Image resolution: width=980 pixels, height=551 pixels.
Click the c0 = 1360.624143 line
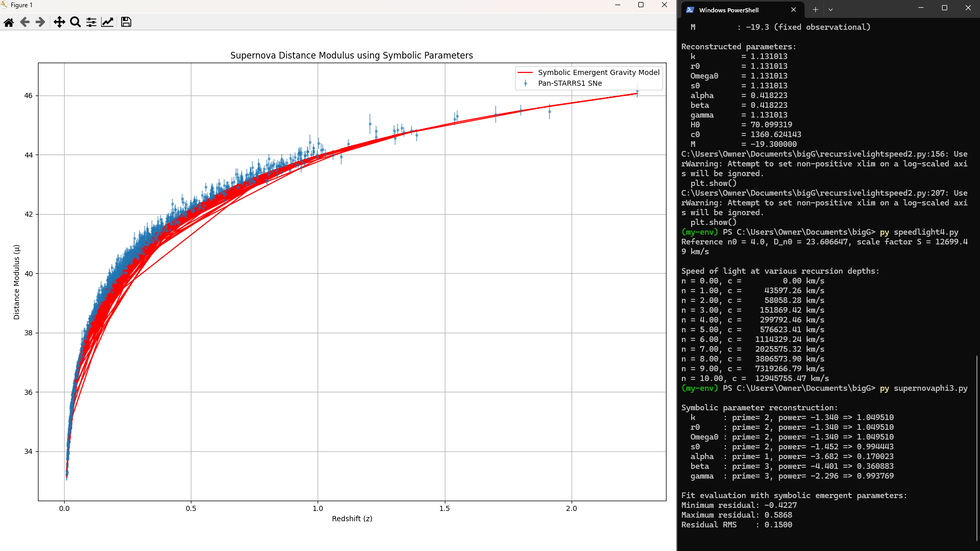746,135
